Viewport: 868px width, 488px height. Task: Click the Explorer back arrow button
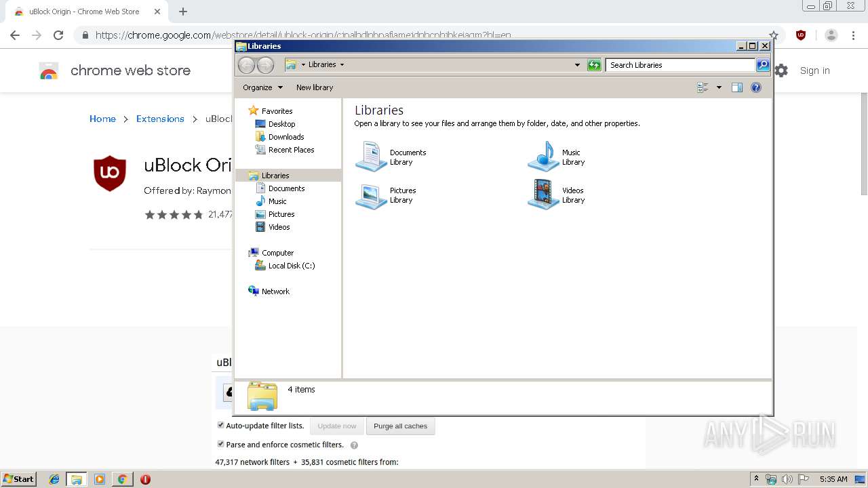(x=246, y=65)
